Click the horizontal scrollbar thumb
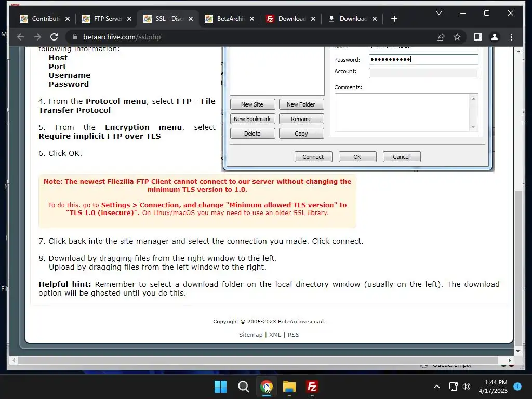 click(258, 360)
